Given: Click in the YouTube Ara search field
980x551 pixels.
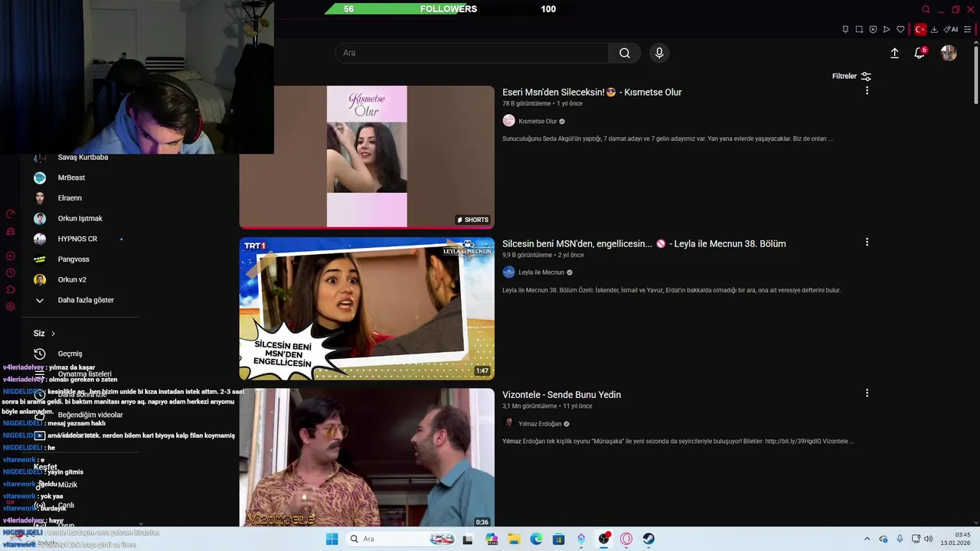Looking at the screenshot, I should pos(472,53).
